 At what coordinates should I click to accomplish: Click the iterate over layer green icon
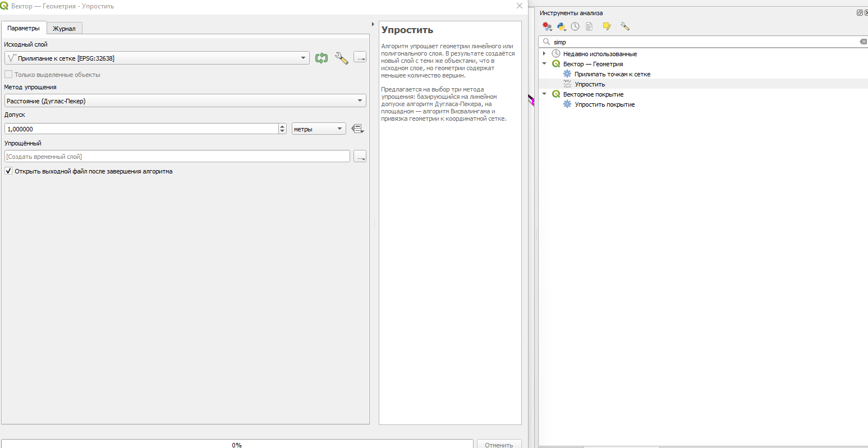click(x=322, y=58)
